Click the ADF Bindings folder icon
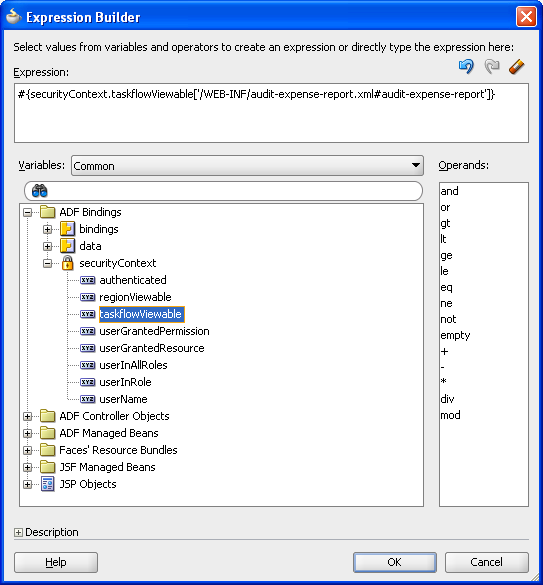This screenshot has height=585, width=543. pos(48,212)
